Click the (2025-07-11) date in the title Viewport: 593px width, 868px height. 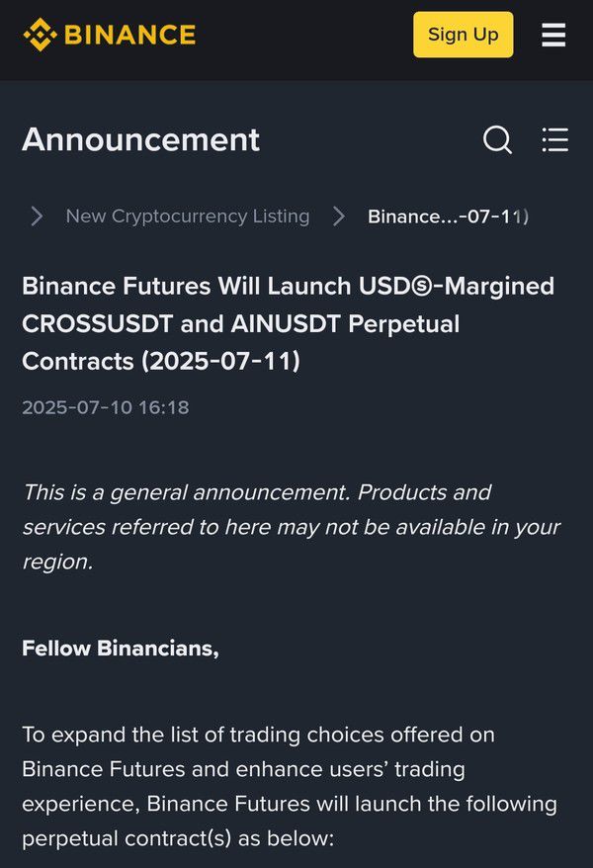[x=221, y=362]
